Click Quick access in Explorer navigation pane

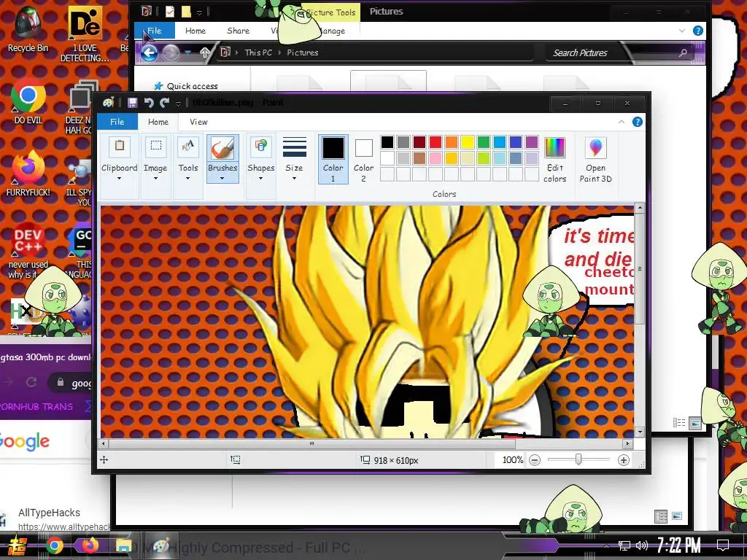click(192, 86)
